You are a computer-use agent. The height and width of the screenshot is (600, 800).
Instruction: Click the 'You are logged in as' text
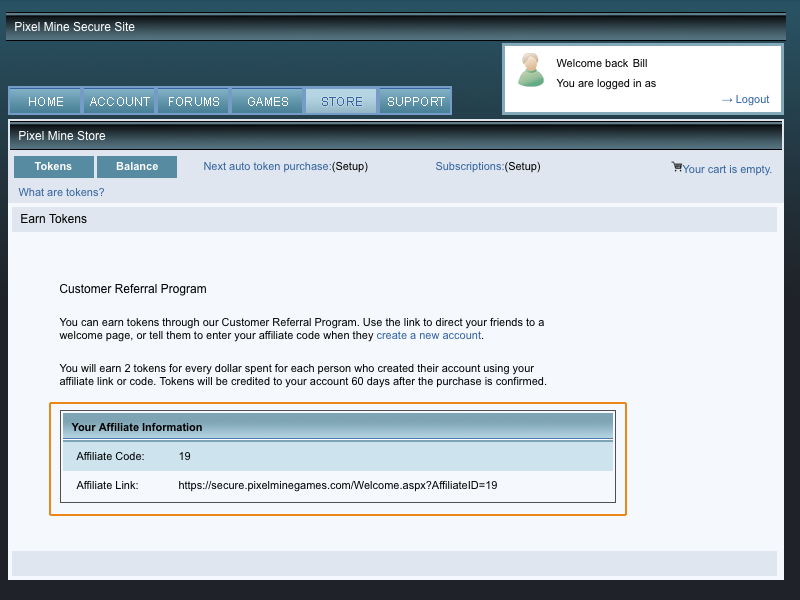point(606,83)
